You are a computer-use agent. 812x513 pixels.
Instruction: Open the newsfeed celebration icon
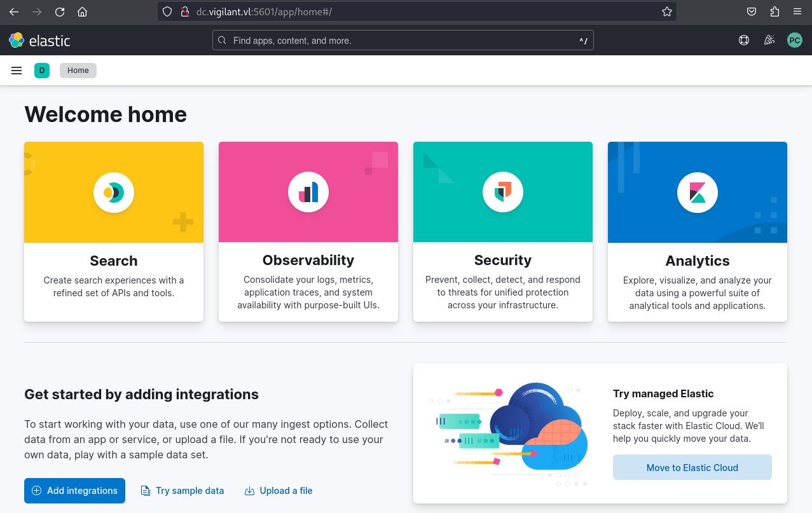coord(769,41)
